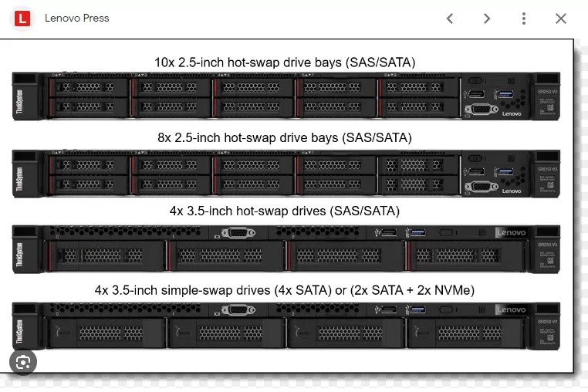Screen dimensions: 588x392
Task: Select the 10-bay server chassis picture
Action: point(286,96)
